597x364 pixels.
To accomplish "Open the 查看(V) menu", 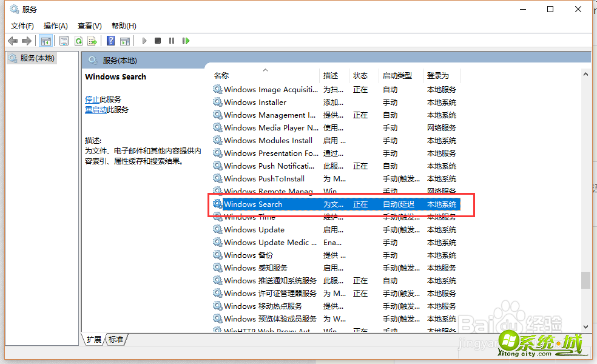I will 89,25.
